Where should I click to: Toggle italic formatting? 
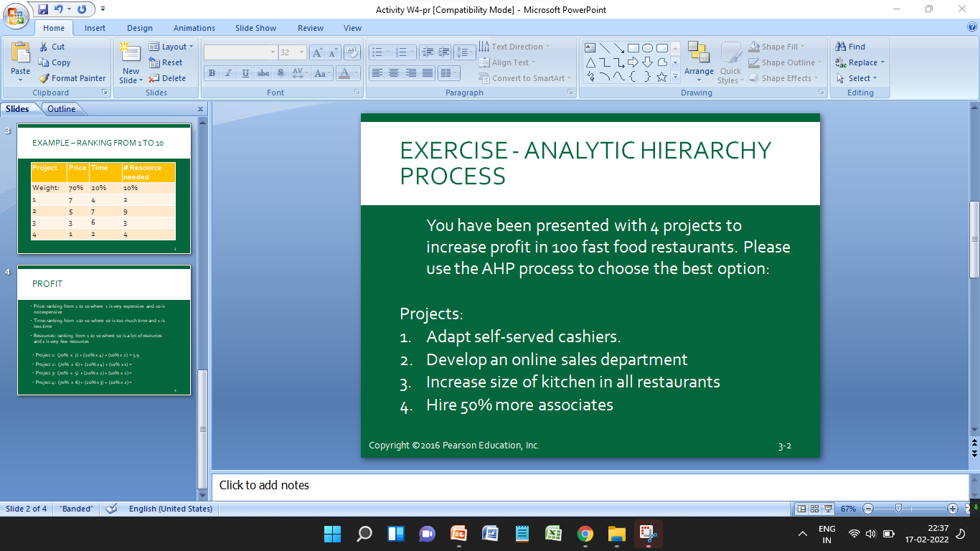coord(228,72)
